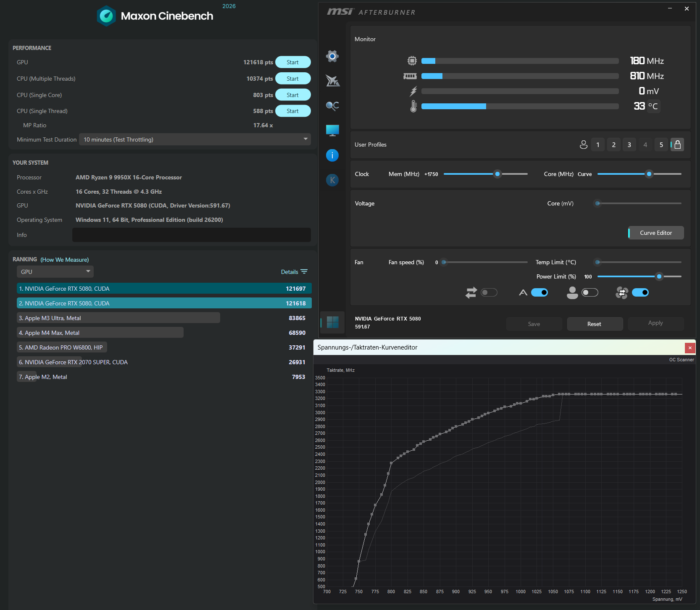Click the Cinebench Info text field
This screenshot has height=610, width=700.
pyautogui.click(x=192, y=235)
